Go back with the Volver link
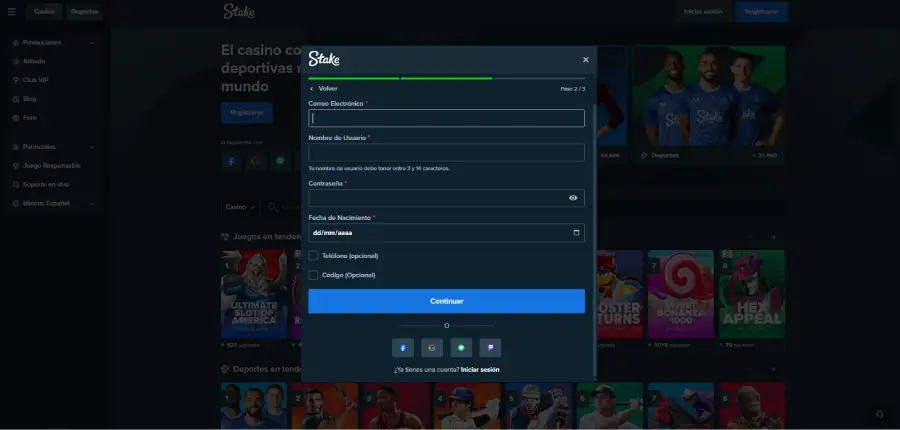The image size is (900, 430). pyautogui.click(x=324, y=89)
